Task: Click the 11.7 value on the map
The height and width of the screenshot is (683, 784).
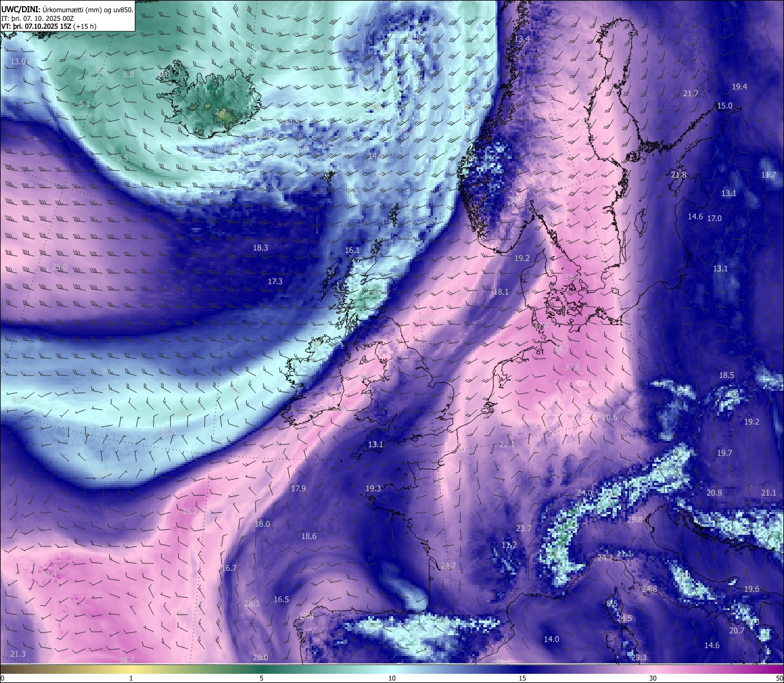Action: point(769,175)
